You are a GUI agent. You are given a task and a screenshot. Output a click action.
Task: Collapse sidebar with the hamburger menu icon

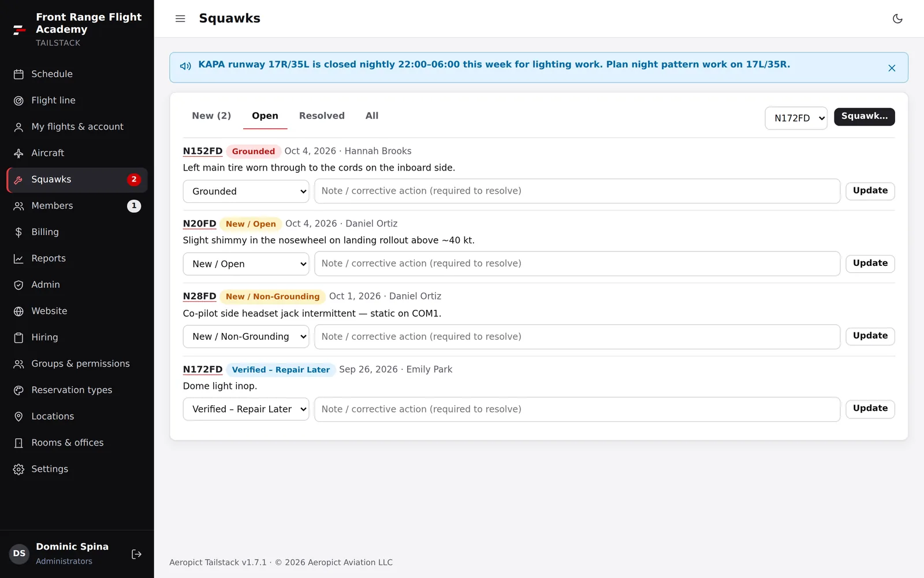(x=180, y=18)
